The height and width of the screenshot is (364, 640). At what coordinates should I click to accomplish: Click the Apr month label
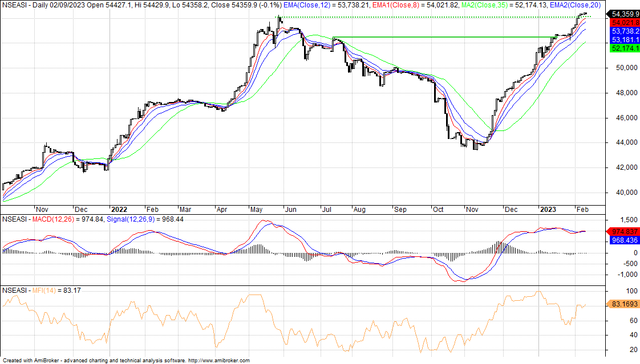pos(222,210)
